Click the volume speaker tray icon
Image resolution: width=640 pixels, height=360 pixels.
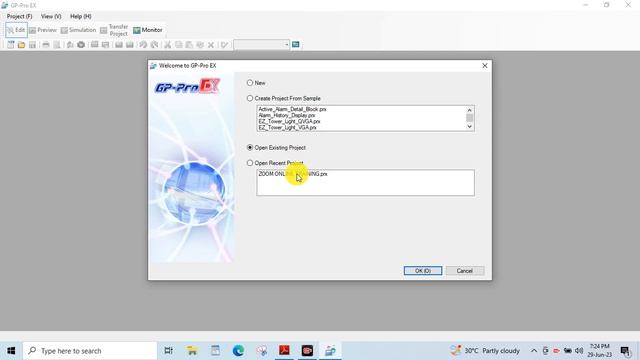tap(579, 351)
